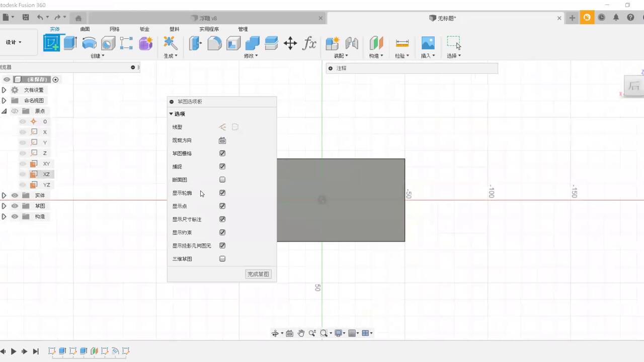
Task: Open the 装配 dropdown menu
Action: pyautogui.click(x=341, y=56)
